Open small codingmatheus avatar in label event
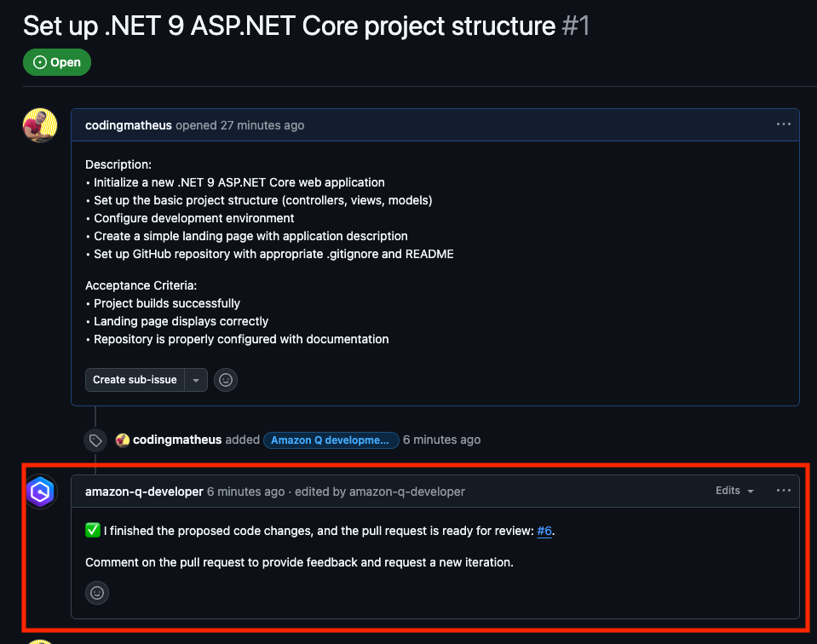Viewport: 817px width, 644px height. point(123,440)
